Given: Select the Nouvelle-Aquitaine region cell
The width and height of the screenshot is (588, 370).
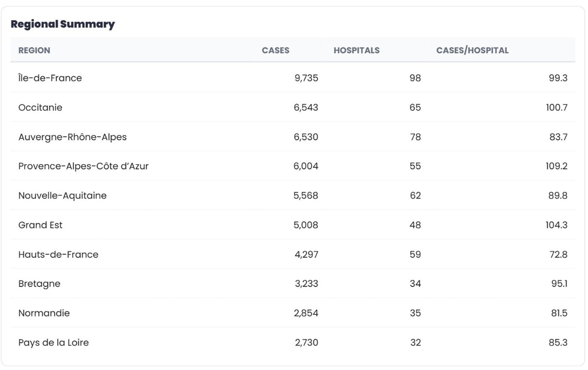Looking at the screenshot, I should coord(62,196).
